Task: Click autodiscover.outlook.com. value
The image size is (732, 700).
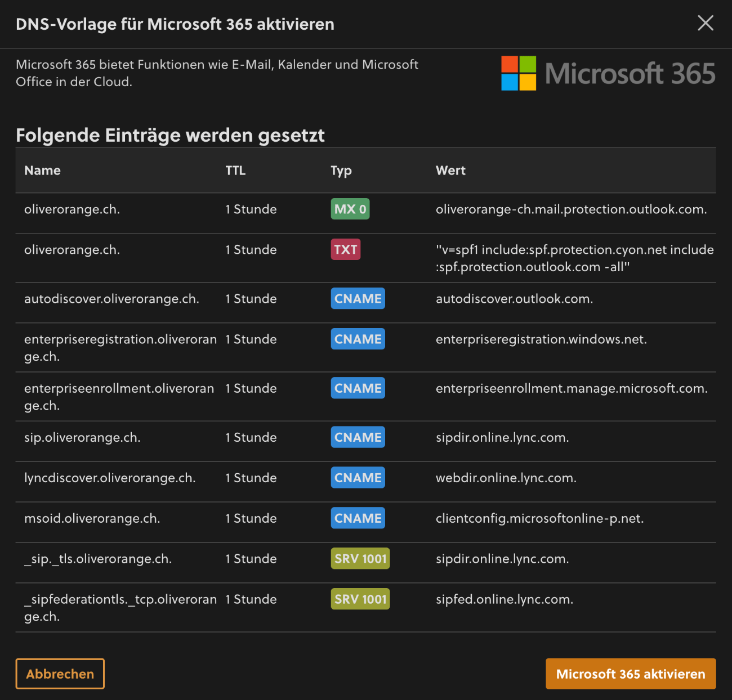Action: [515, 299]
